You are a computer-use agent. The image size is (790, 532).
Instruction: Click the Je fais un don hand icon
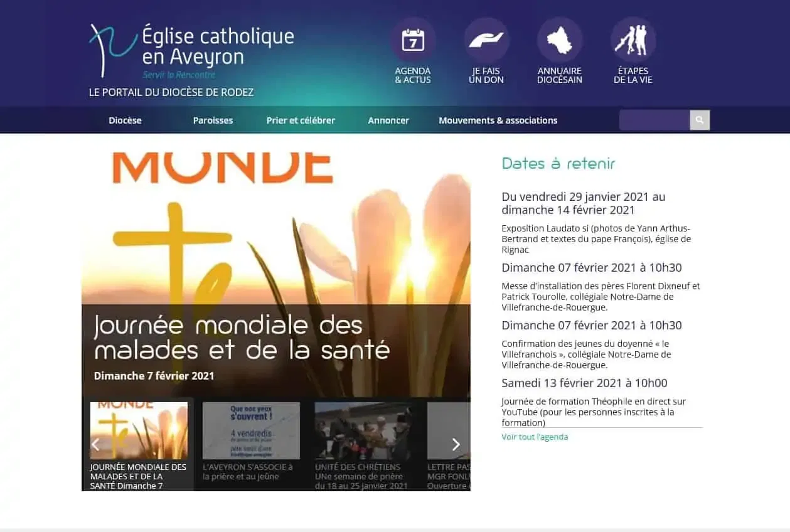click(486, 39)
